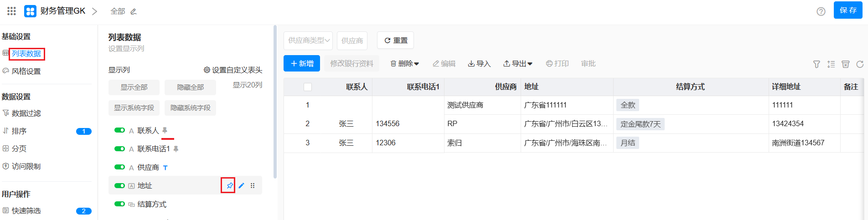Click the 新增 button to add record
This screenshot has height=220, width=868.
(302, 64)
